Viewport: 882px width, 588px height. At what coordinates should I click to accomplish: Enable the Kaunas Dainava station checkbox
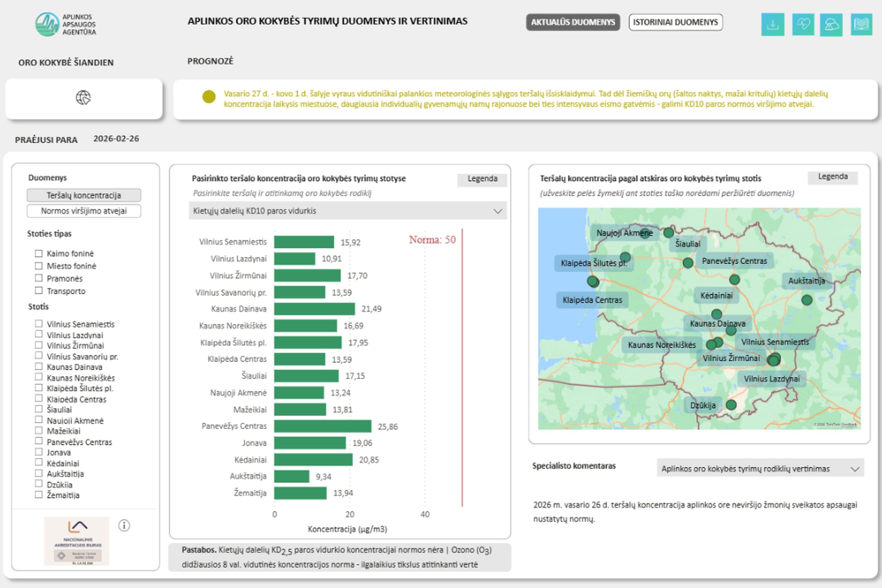coord(39,366)
